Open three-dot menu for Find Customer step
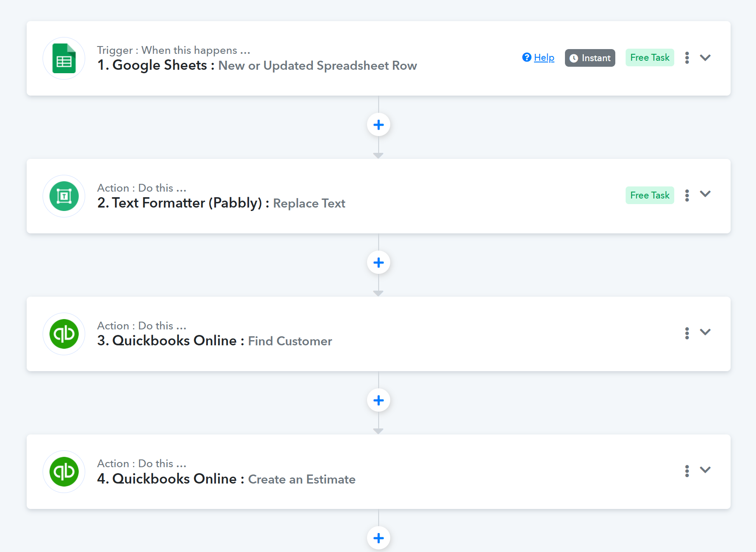The height and width of the screenshot is (552, 756). pyautogui.click(x=687, y=333)
